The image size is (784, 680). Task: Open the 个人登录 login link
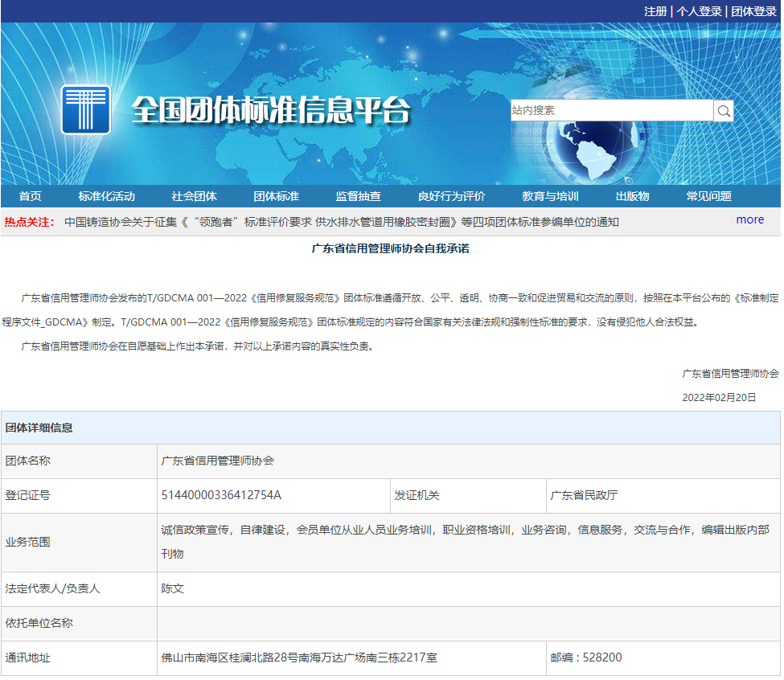tap(699, 11)
